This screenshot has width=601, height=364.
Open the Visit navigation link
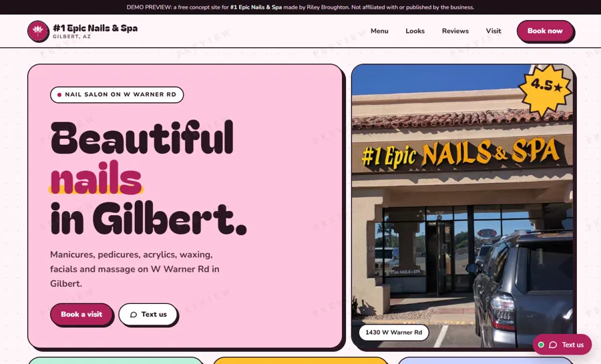coord(493,31)
